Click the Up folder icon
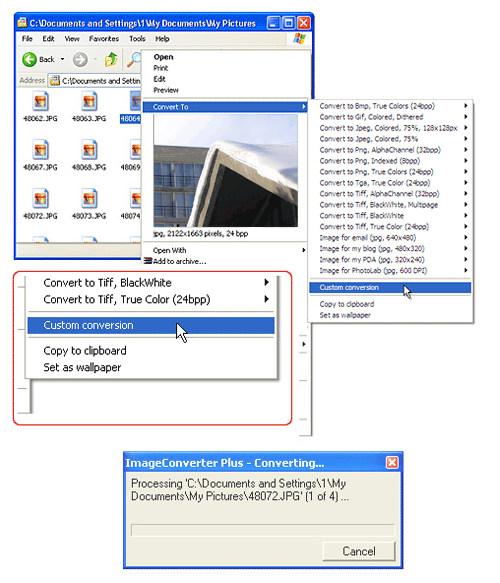This screenshot has height=583, width=500. pos(111,59)
